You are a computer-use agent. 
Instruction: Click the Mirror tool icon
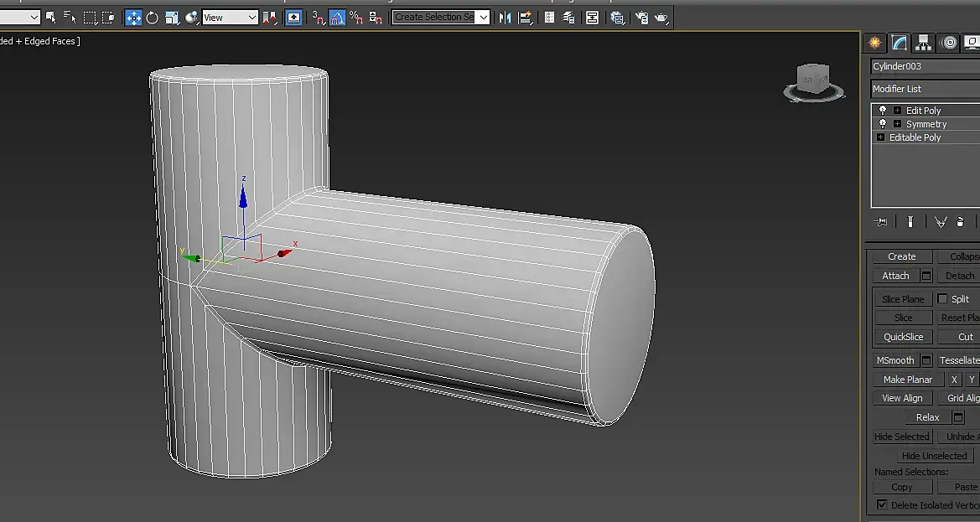(505, 18)
